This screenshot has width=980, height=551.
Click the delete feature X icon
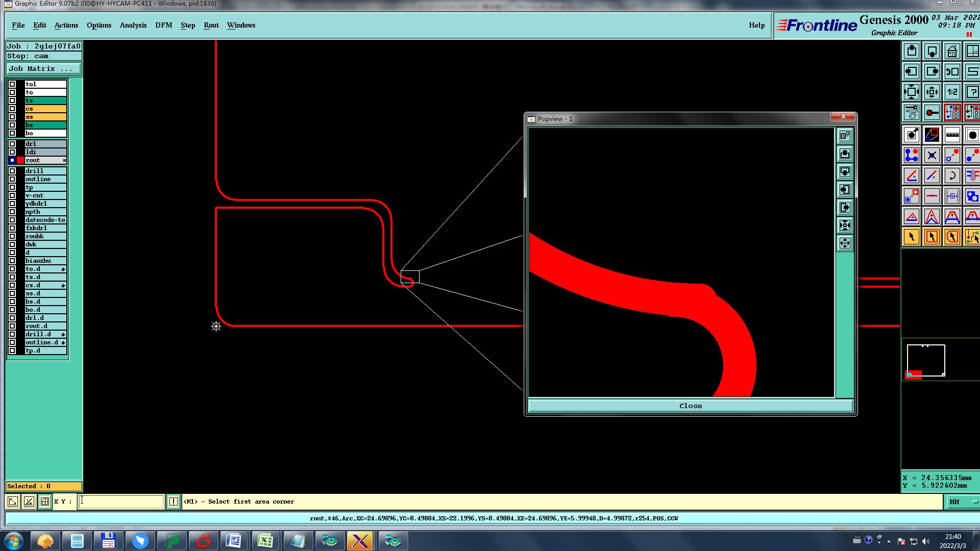coord(932,156)
